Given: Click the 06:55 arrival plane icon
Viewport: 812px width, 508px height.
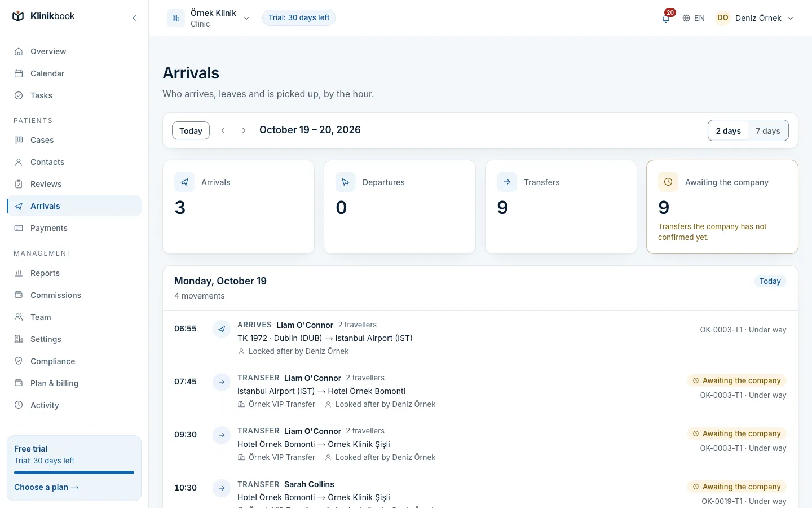Looking at the screenshot, I should coord(222,329).
